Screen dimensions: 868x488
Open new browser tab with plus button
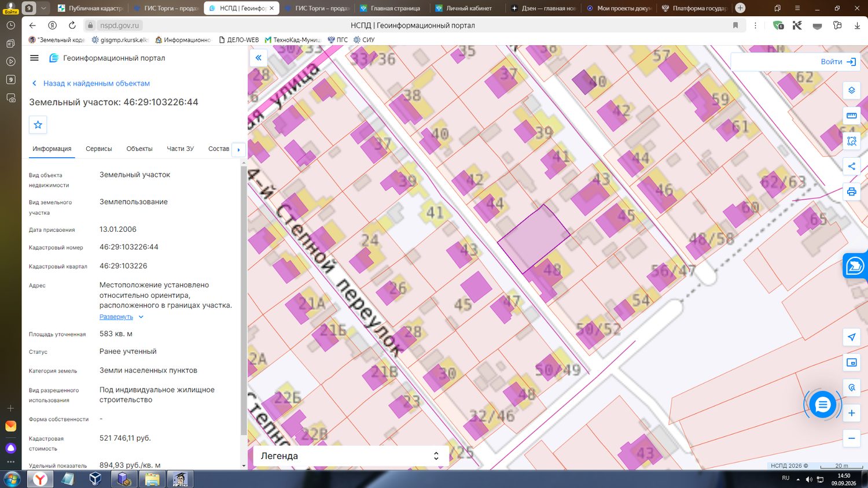click(x=740, y=8)
